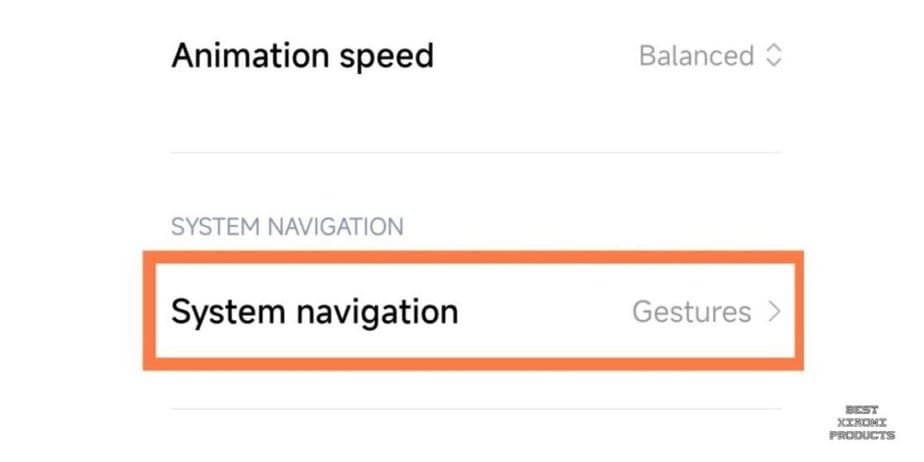This screenshot has height=462, width=924.
Task: Click the chevron next to Gestures
Action: pyautogui.click(x=773, y=312)
